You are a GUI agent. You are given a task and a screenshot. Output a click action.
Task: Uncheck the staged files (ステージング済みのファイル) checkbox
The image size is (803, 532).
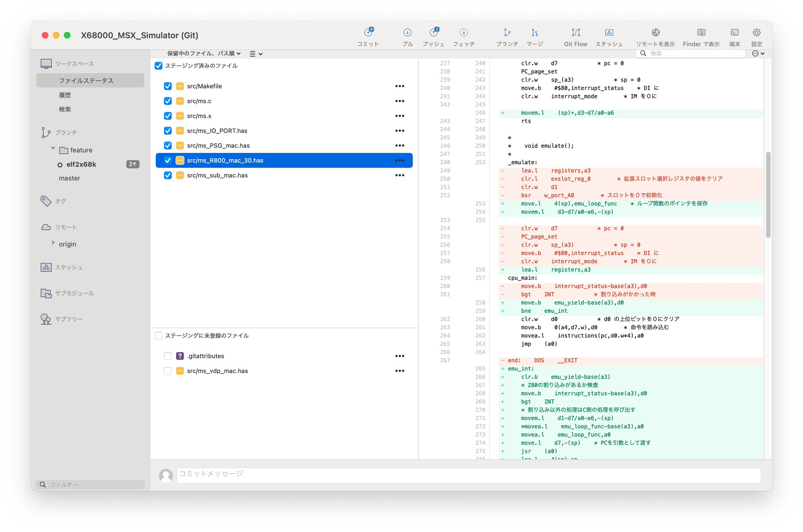coord(158,66)
